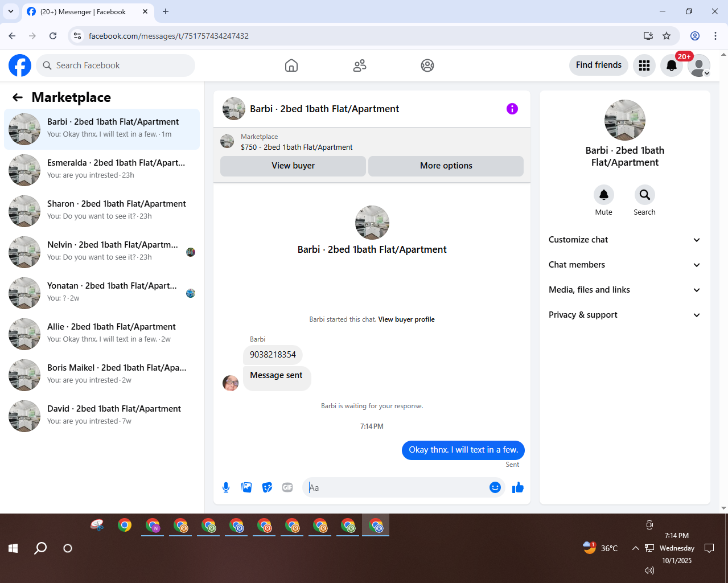The width and height of the screenshot is (728, 583).
Task: Open the Nelvin conversation
Action: tap(102, 252)
